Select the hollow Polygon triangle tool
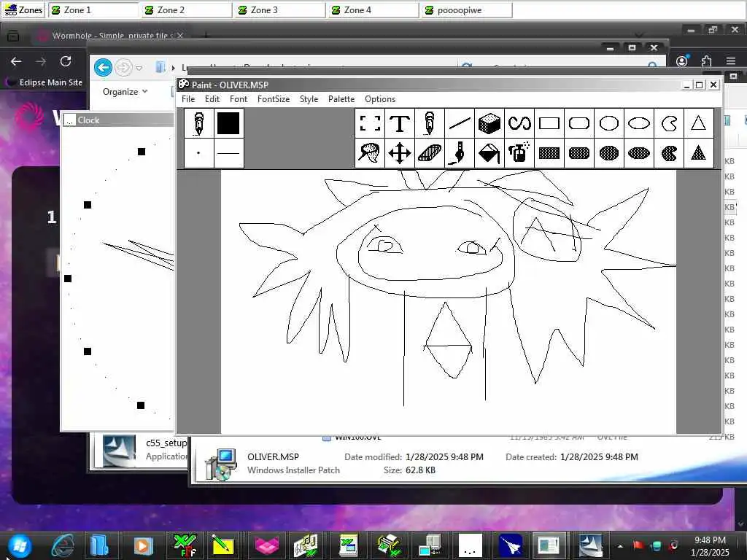The image size is (747, 560). (698, 123)
